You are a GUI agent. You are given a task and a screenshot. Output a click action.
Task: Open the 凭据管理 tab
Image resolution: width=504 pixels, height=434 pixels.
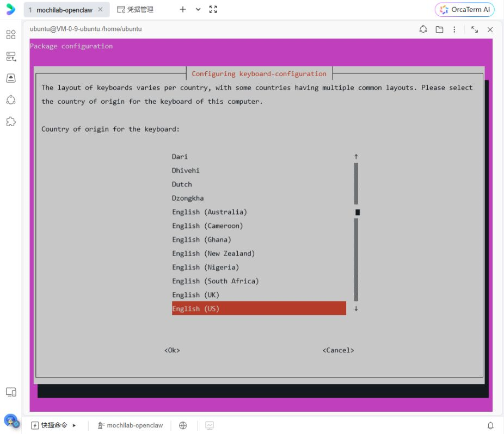(136, 10)
